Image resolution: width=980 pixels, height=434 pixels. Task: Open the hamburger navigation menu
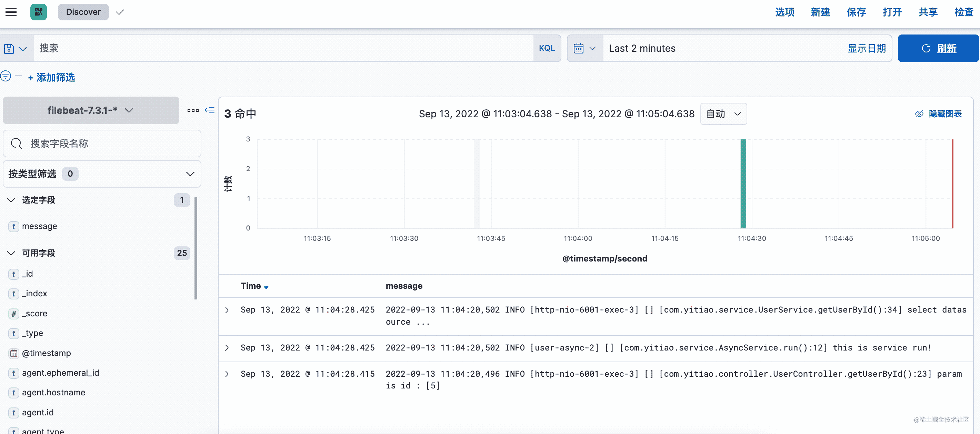click(x=11, y=12)
